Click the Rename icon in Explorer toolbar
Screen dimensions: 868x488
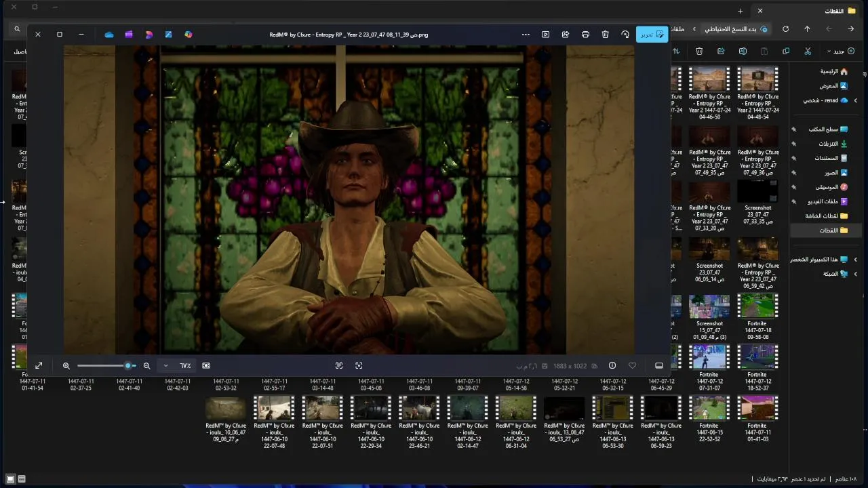pos(743,51)
